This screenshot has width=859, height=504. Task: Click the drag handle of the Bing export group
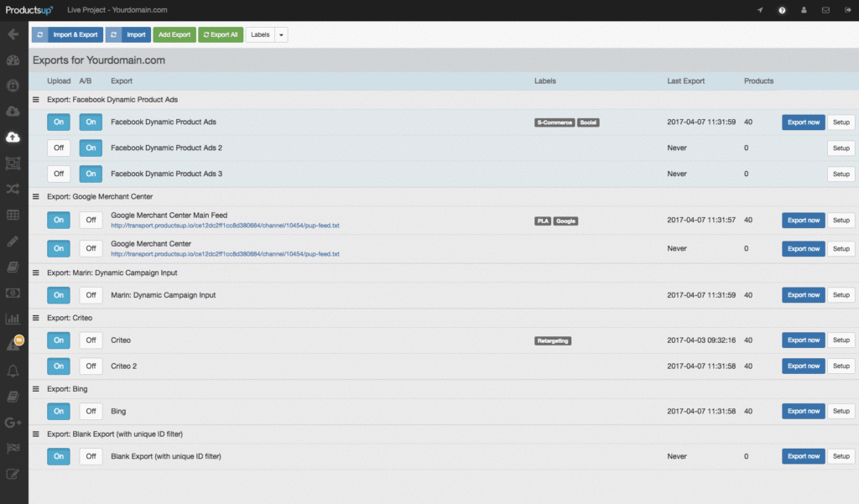pos(35,389)
